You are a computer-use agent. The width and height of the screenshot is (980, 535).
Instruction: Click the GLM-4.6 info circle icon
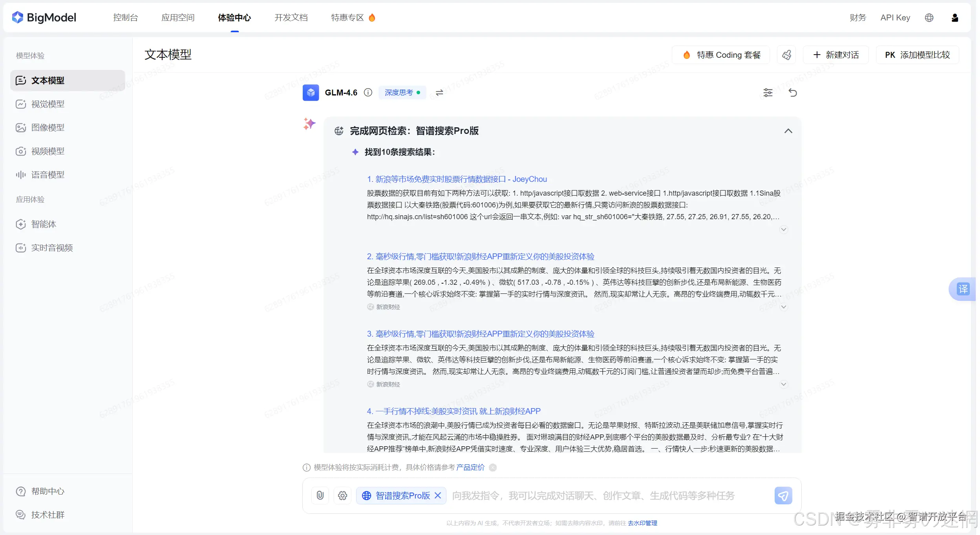tap(368, 93)
